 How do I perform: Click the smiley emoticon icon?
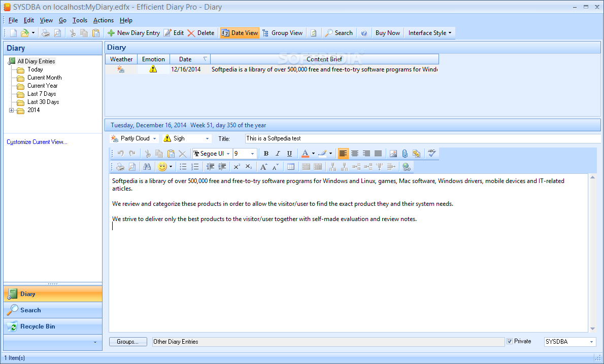pyautogui.click(x=162, y=167)
